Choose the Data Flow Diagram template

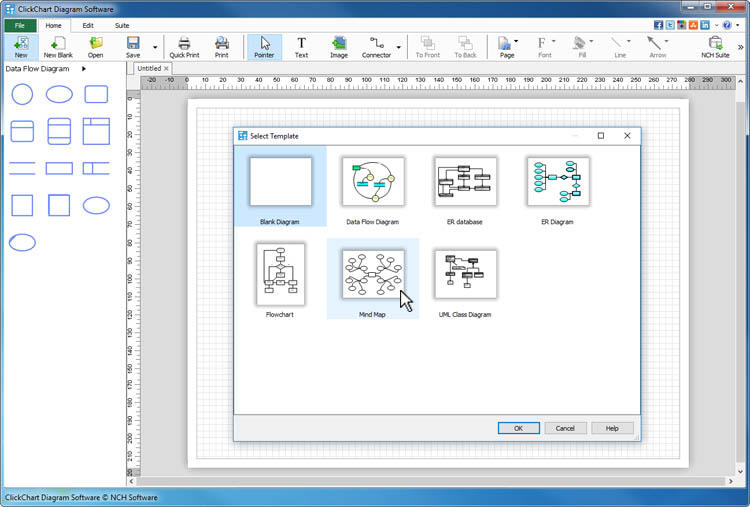[373, 187]
